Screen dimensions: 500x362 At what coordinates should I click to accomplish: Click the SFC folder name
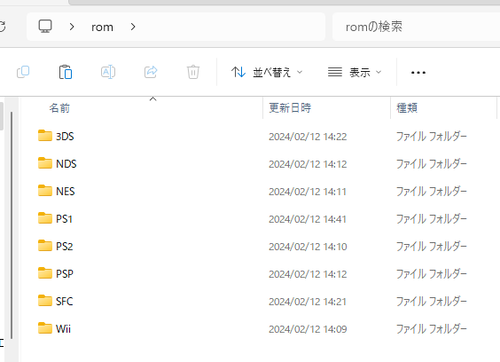click(x=64, y=301)
